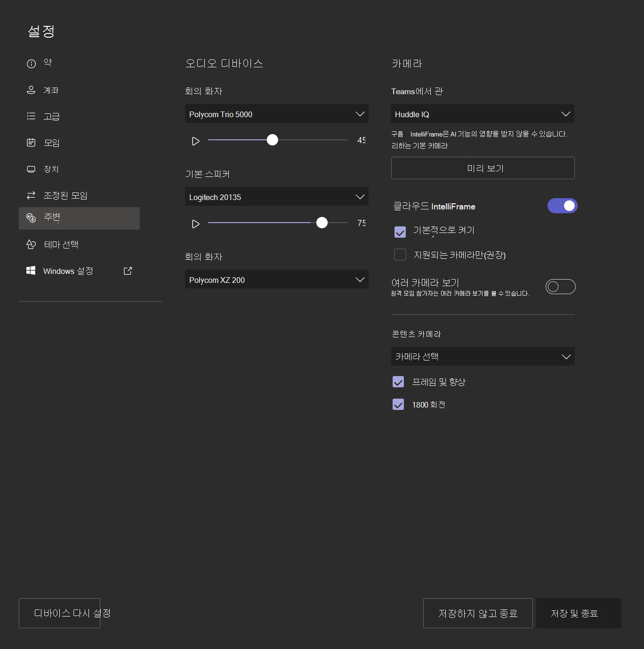Click the account person icon beside 계좌

click(31, 90)
